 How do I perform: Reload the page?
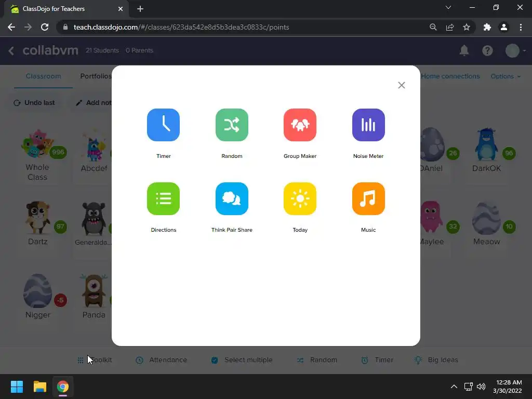click(45, 27)
